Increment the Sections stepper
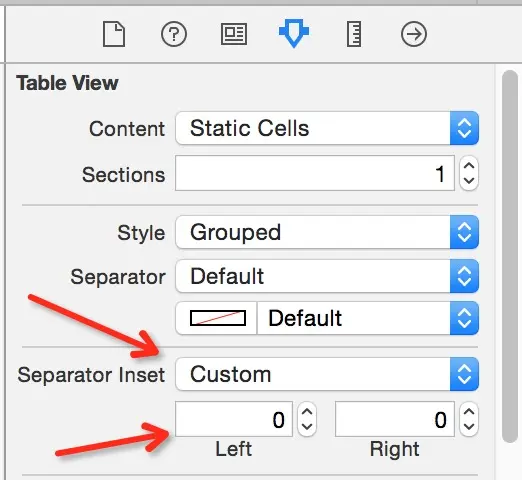 tap(469, 165)
